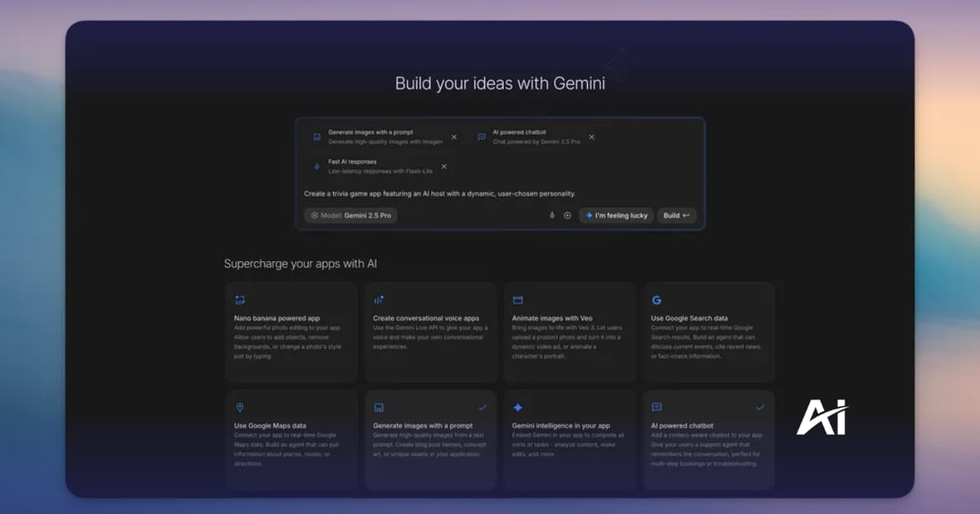Click the trivia game prompt text field
The height and width of the screenshot is (514, 980).
[440, 193]
